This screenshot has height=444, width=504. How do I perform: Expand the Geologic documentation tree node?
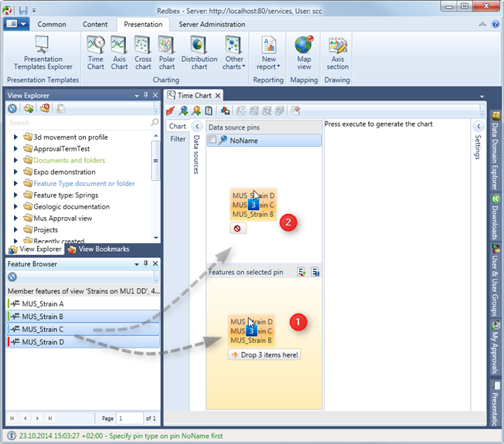point(17,207)
